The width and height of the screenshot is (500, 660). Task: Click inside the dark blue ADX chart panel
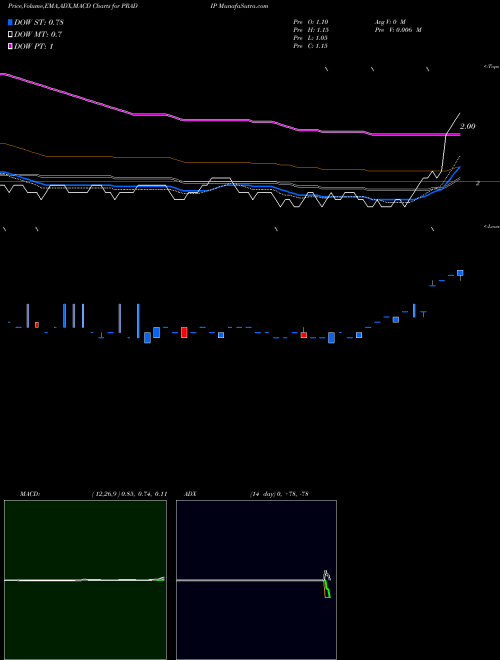(256, 580)
